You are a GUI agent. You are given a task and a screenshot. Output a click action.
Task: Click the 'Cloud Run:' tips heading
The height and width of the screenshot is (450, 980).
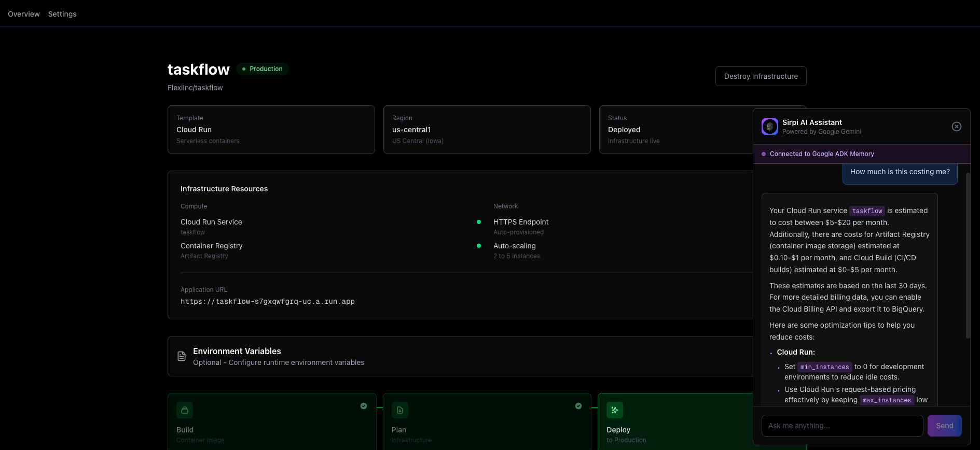[796, 352]
